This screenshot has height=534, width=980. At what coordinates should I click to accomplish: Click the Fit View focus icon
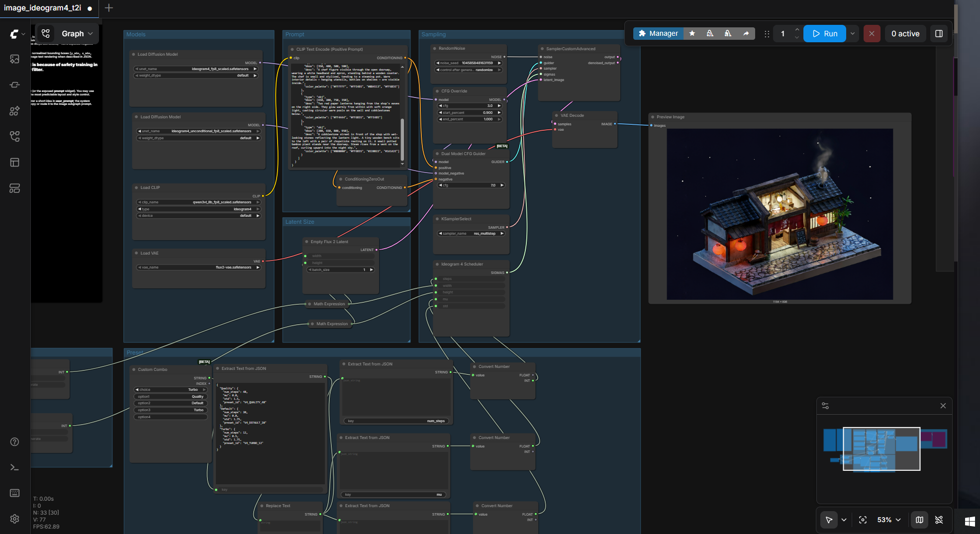[863, 520]
